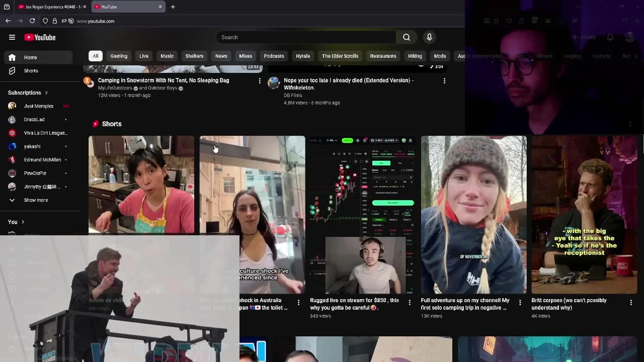Select the Restaurants filter chip
This screenshot has height=362, width=644.
point(383,56)
